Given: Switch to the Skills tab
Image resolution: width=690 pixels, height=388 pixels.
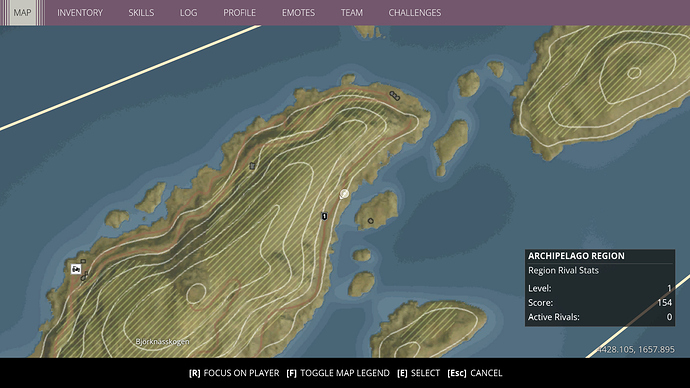Looking at the screenshot, I should coord(141,13).
